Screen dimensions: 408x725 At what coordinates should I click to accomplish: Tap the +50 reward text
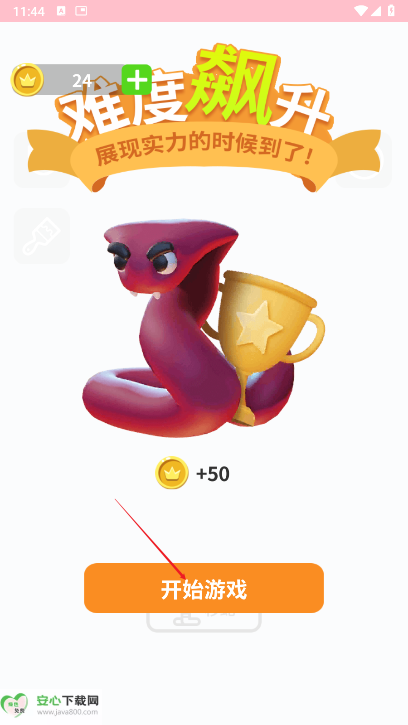point(213,474)
